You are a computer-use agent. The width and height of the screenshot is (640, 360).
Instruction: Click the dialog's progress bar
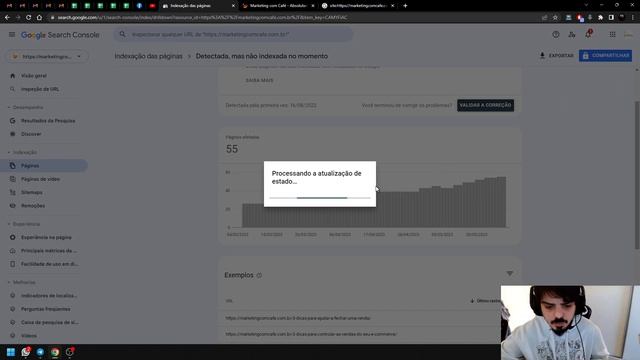[x=320, y=198]
